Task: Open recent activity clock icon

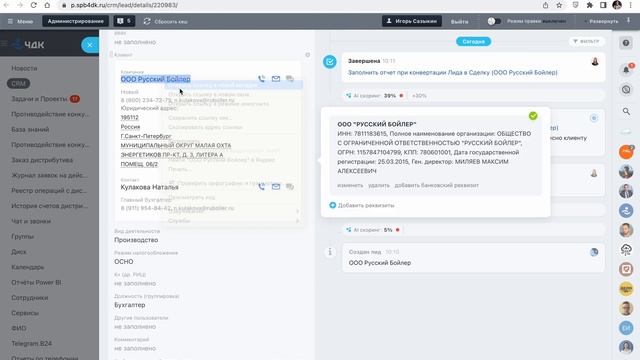Action: [626, 89]
